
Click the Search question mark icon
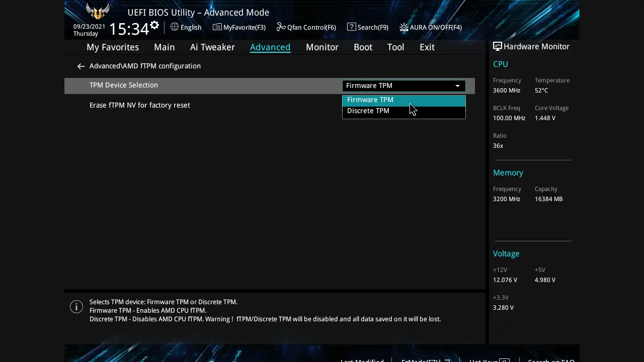click(352, 27)
